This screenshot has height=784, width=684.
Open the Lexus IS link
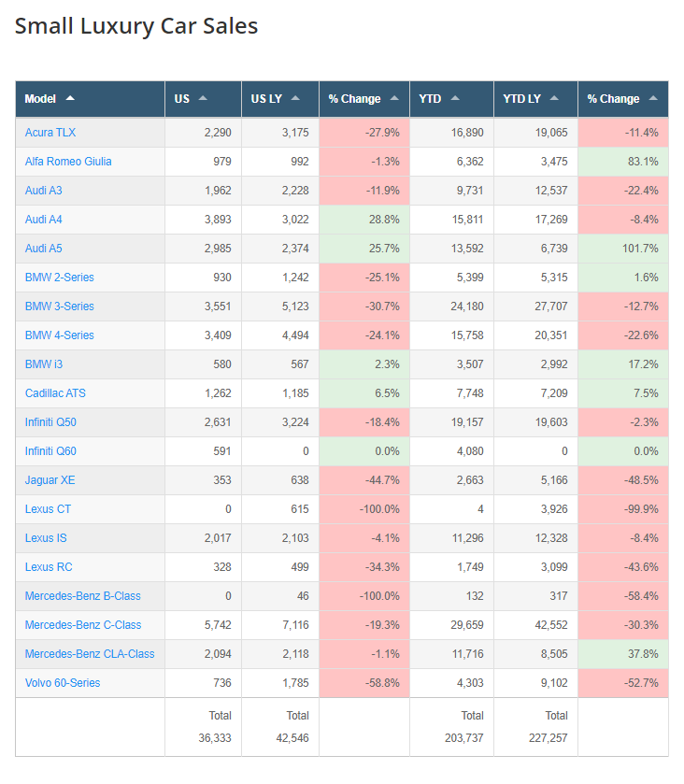click(46, 538)
